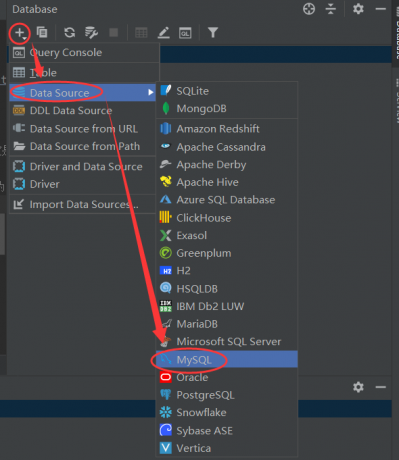
Task: Select Sybase ASE data source
Action: pyautogui.click(x=227, y=431)
